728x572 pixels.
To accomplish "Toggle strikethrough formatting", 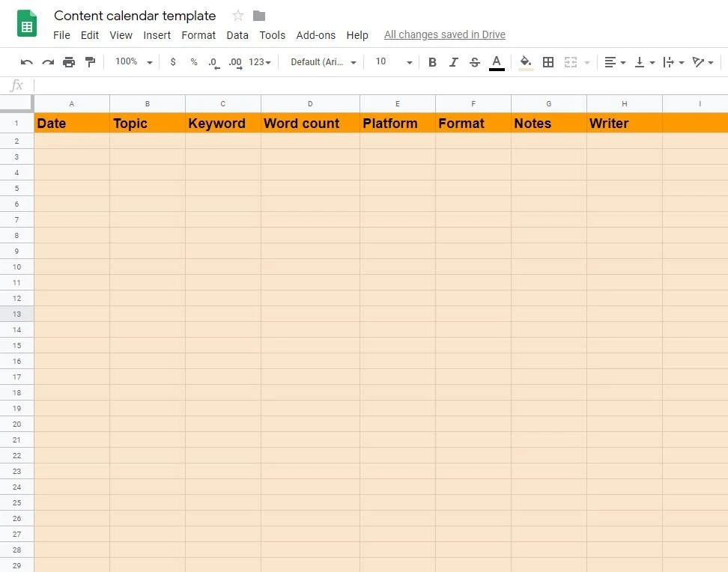I will pos(474,62).
